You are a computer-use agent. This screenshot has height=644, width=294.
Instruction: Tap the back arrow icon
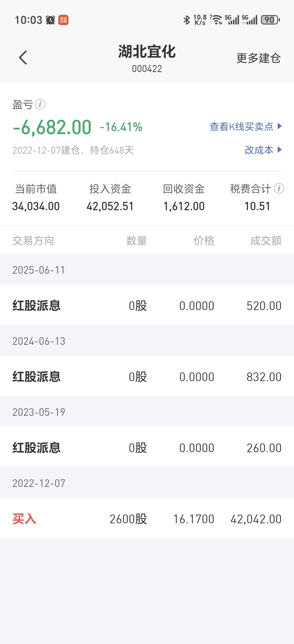(23, 58)
